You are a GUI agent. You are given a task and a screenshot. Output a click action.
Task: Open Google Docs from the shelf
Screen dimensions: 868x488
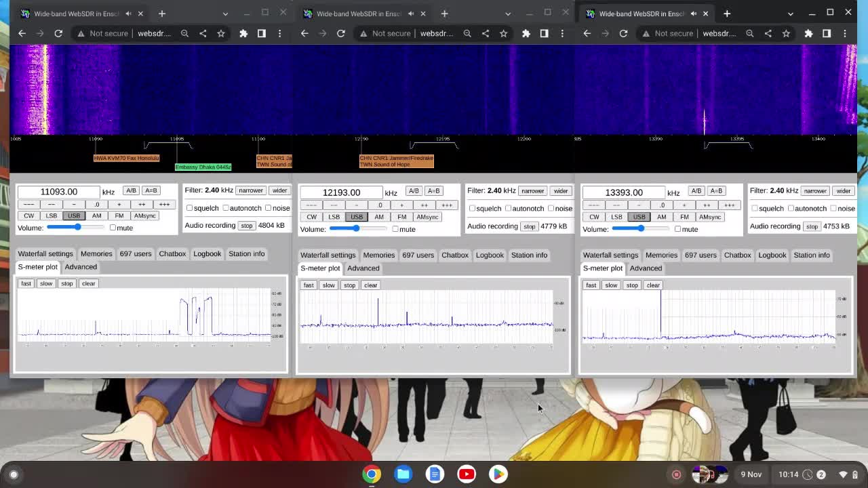tap(435, 474)
